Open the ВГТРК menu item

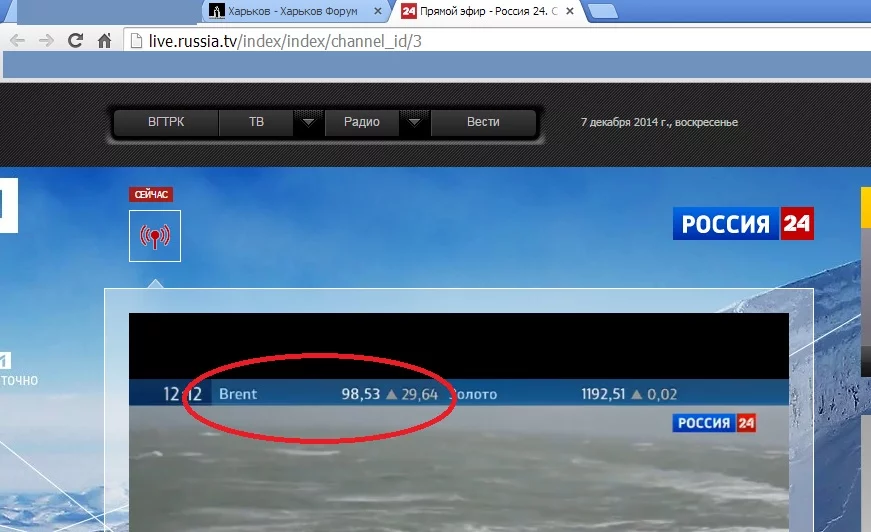(166, 122)
